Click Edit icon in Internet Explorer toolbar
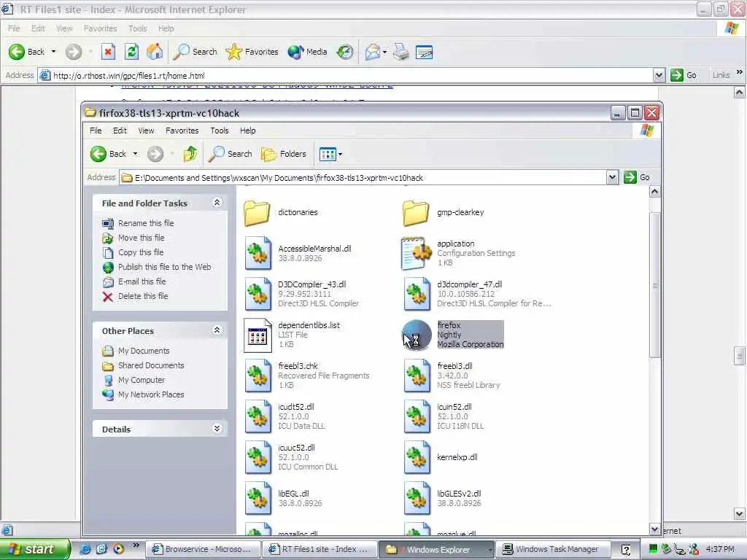The width and height of the screenshot is (747, 560). click(x=424, y=52)
